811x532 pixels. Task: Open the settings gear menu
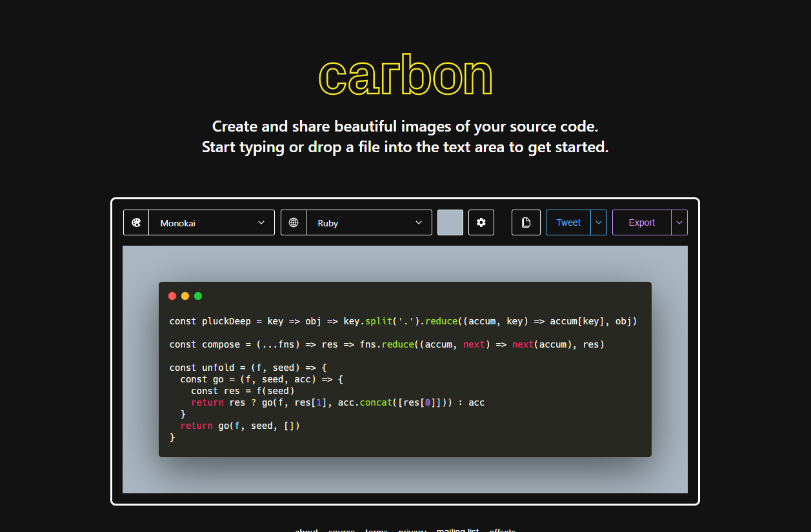pos(481,222)
